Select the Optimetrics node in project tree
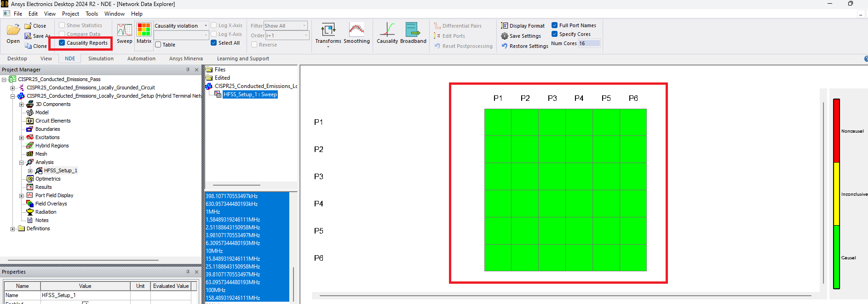The height and width of the screenshot is (304, 868). pos(48,179)
